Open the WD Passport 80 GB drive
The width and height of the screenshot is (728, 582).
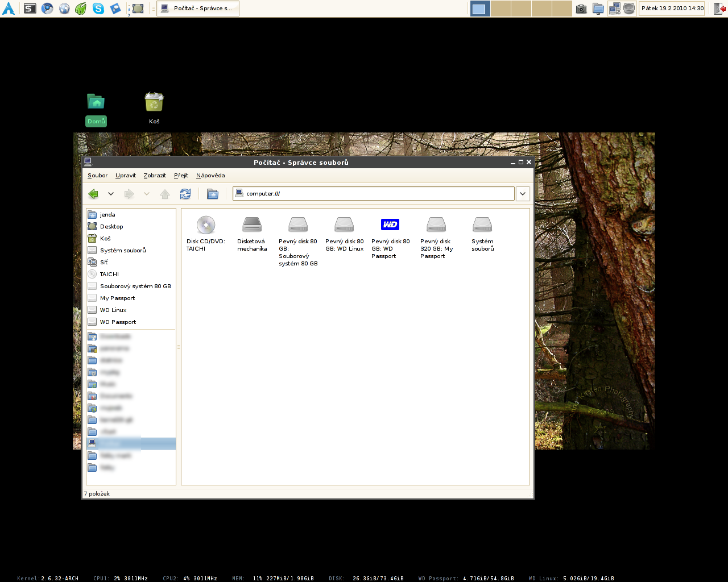pos(390,225)
